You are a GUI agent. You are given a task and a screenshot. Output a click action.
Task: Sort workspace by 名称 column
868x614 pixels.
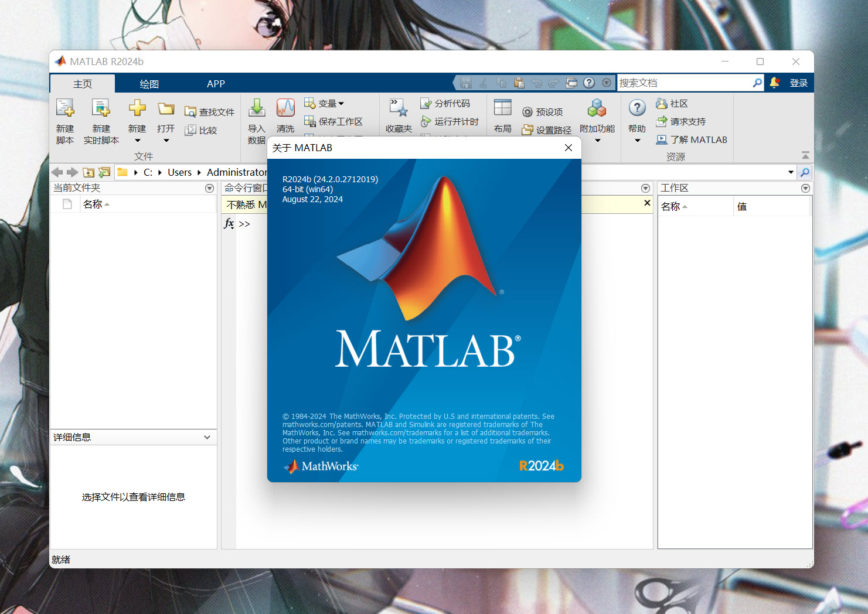(x=670, y=206)
